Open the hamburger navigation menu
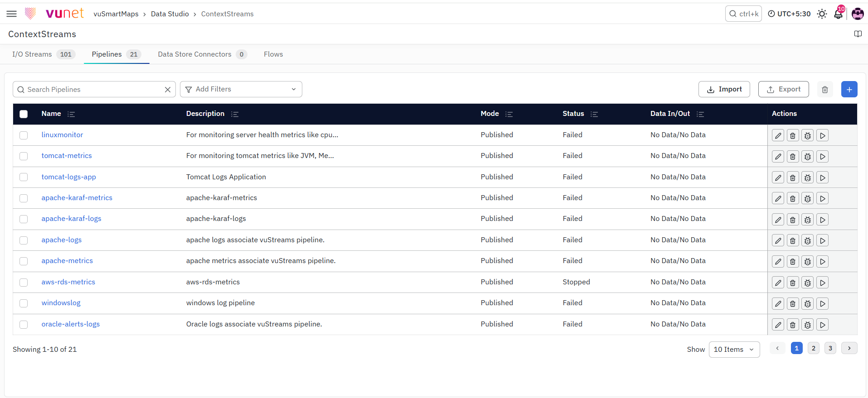 (12, 14)
